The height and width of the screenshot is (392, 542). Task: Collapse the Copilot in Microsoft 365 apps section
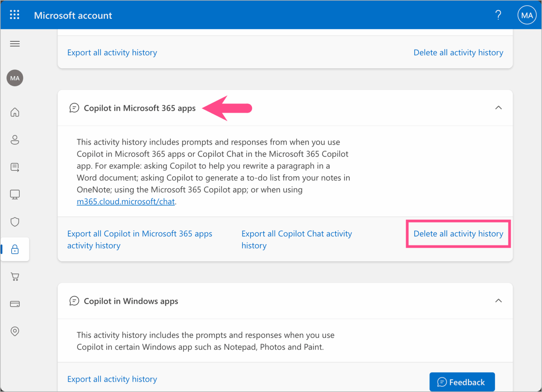tap(499, 108)
